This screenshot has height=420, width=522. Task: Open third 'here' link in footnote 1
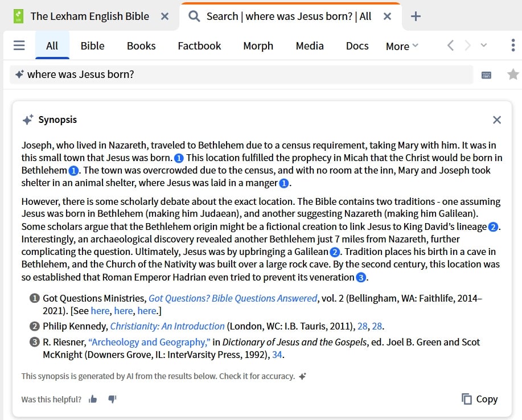tap(147, 311)
